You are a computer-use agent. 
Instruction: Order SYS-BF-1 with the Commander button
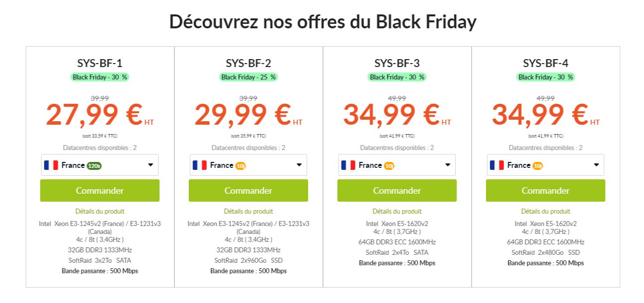coord(100,191)
